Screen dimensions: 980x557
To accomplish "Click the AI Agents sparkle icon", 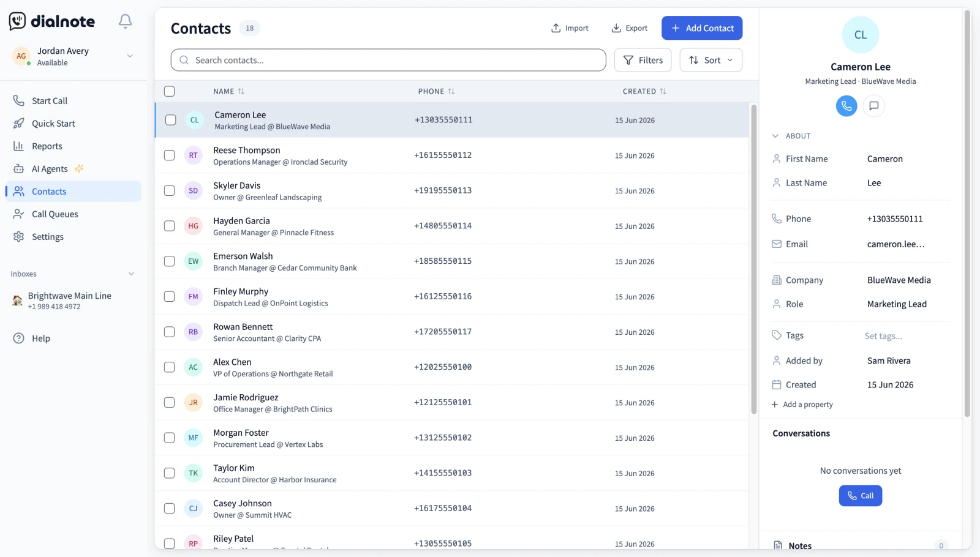I will (79, 168).
